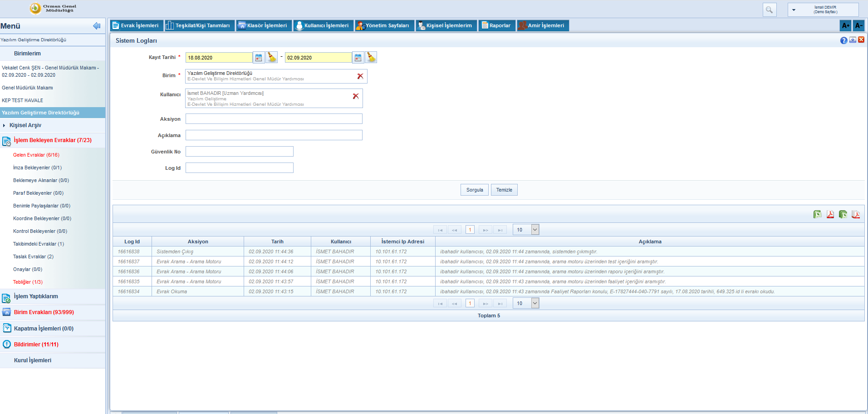The height and width of the screenshot is (414, 868).
Task: Expand the Kişisel Arşiv tree node
Action: 4,125
